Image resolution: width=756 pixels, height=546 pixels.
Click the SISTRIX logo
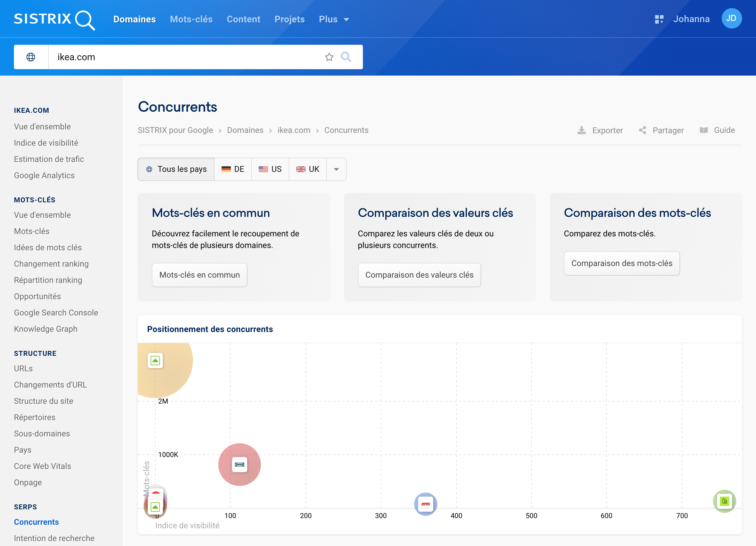tap(54, 20)
